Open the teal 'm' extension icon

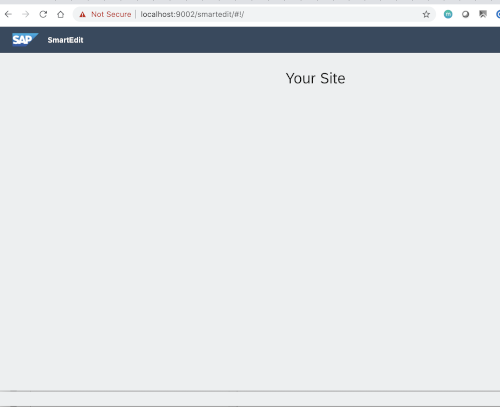pos(448,14)
